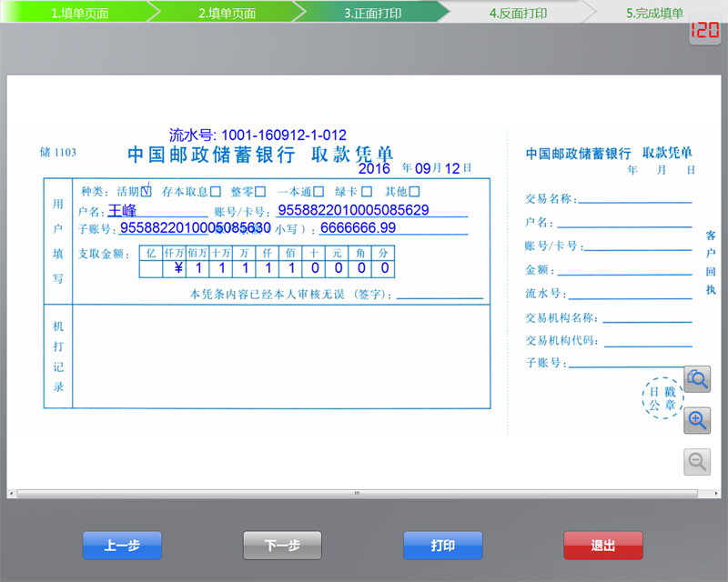
Task: Check the 绿卡 checkbox
Action: (x=367, y=192)
